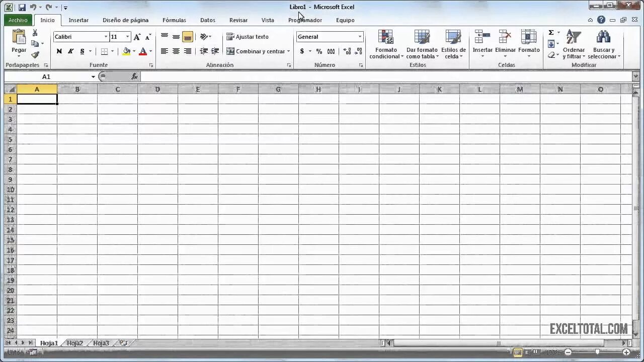
Task: Apply yellow fill color bucket
Action: pos(126,51)
